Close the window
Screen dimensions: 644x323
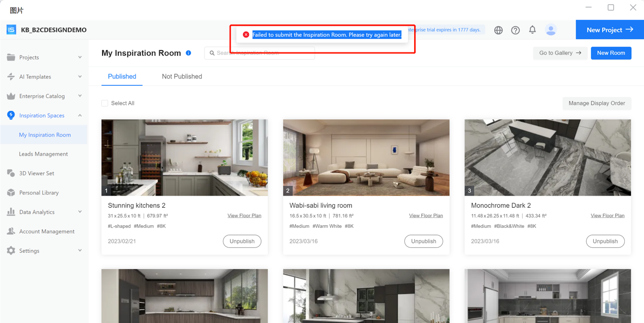click(633, 7)
